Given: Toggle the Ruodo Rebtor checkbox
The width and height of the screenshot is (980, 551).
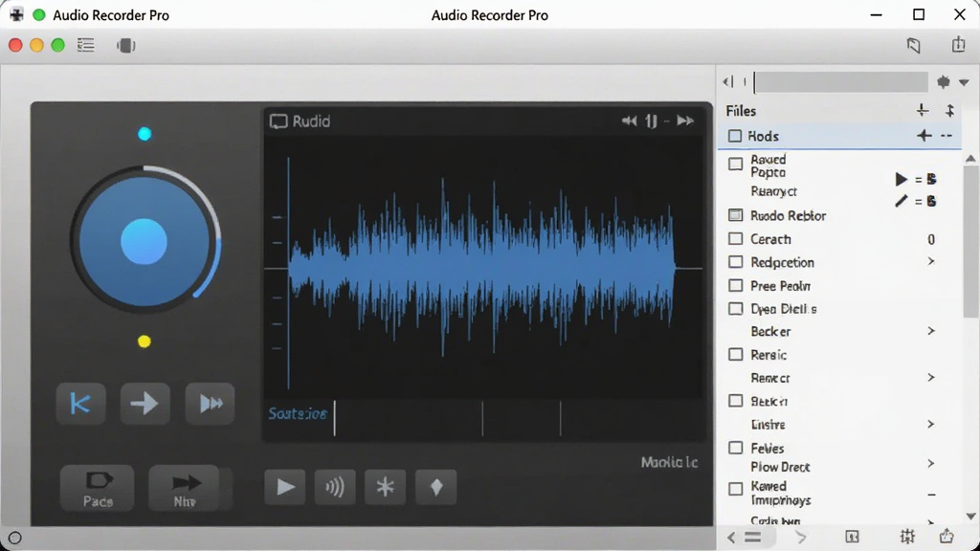Looking at the screenshot, I should coord(736,215).
